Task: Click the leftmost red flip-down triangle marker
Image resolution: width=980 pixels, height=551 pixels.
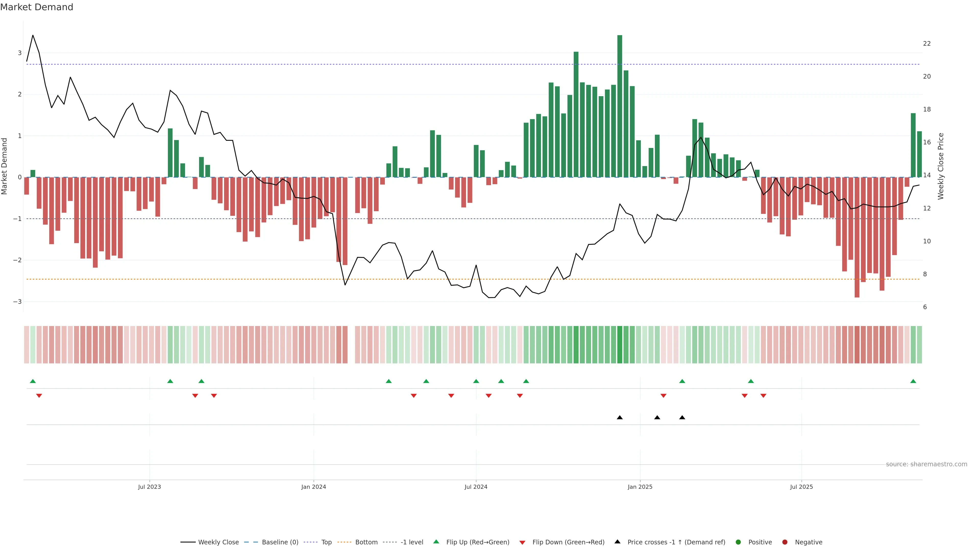Action: point(39,396)
